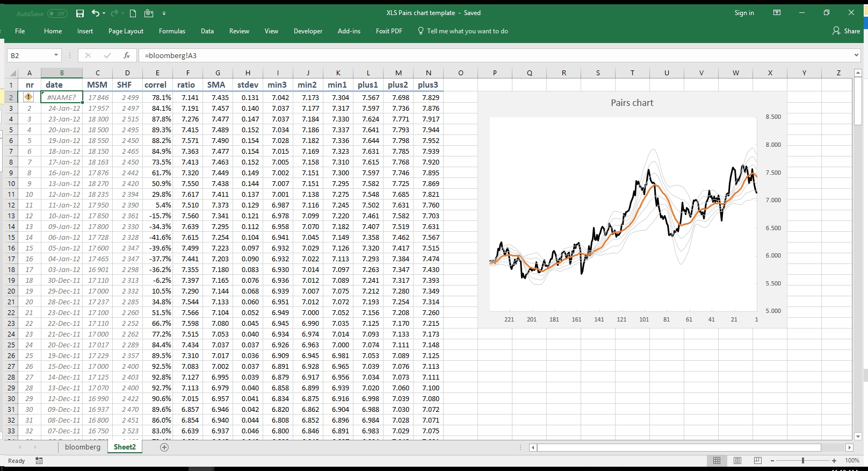Click the Save icon in the quick access toolbar
The width and height of the screenshot is (868, 471).
click(80, 13)
